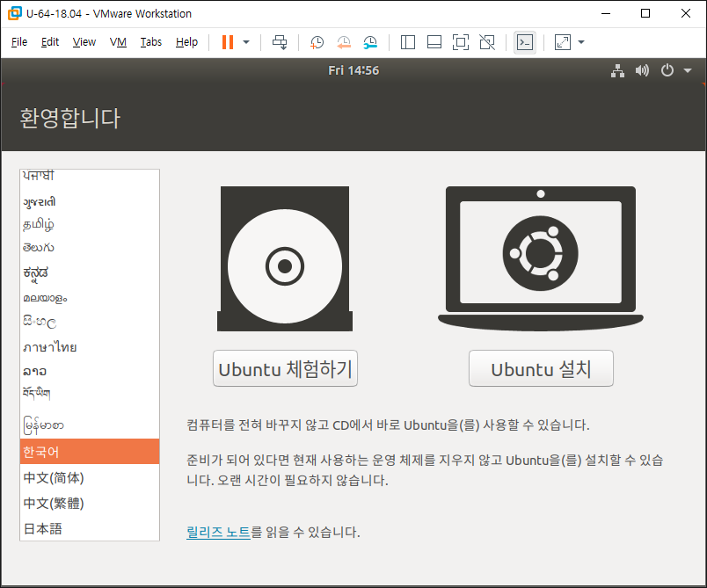Pause the virtual machine
Viewport: 707px width, 588px height.
click(x=228, y=42)
